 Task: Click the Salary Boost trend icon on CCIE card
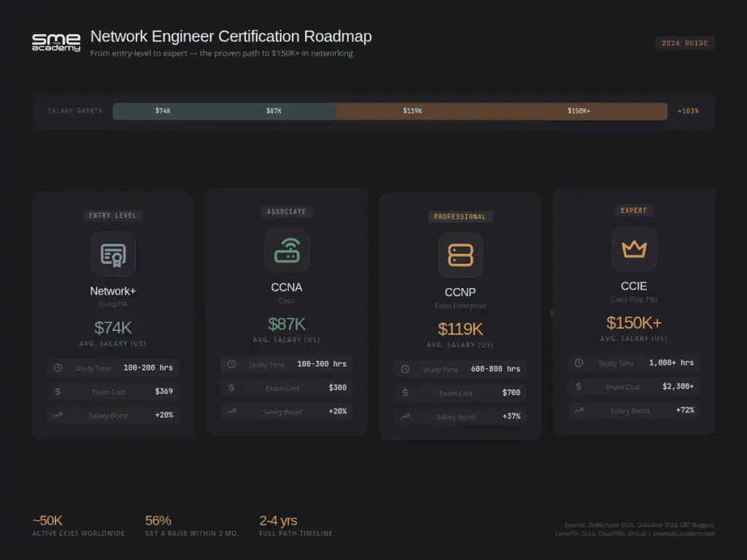click(578, 411)
